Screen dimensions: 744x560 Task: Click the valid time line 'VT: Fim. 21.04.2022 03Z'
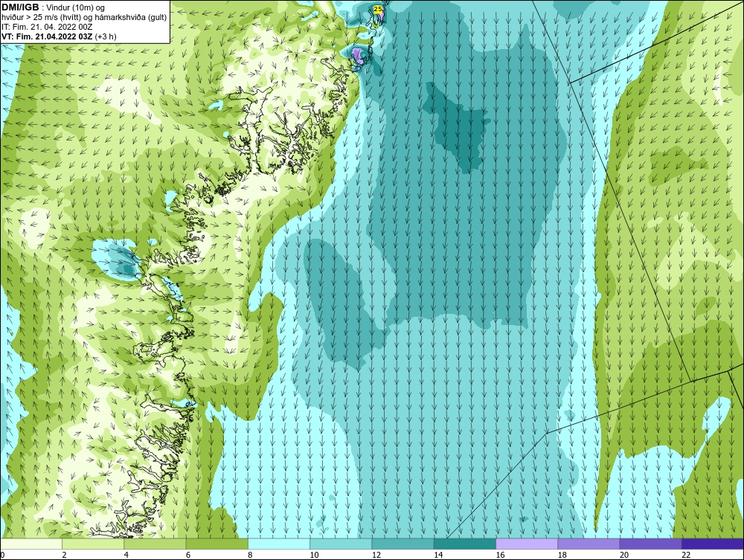(x=48, y=36)
